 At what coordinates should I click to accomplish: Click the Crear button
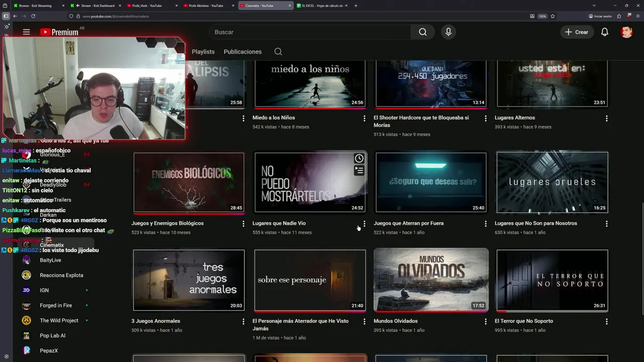577,32
